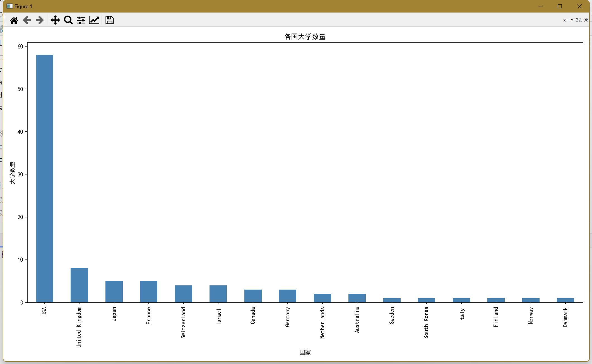Select the magnifier zoom icon
Screen dimensions: 592x364
[x=68, y=20]
